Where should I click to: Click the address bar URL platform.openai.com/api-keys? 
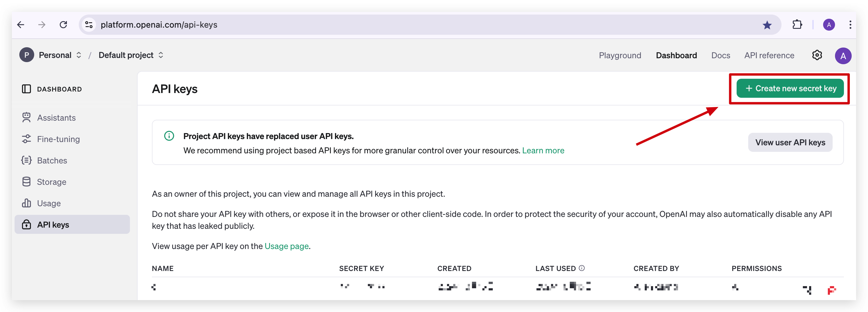[x=159, y=25]
